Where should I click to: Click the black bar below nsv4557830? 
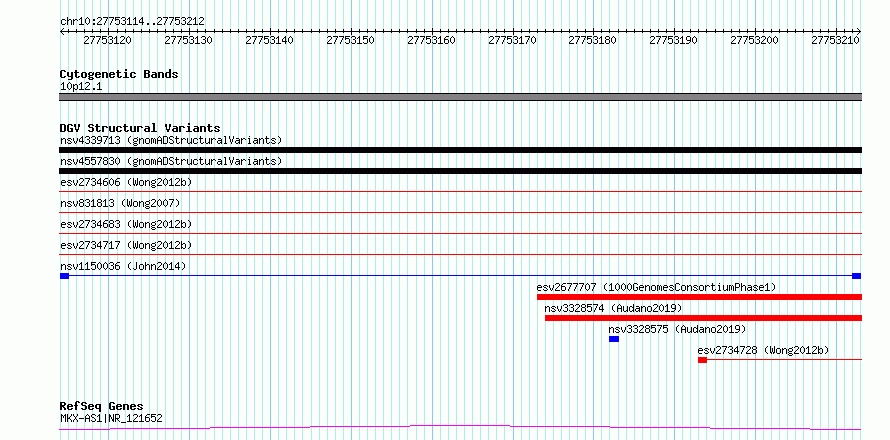[x=460, y=171]
